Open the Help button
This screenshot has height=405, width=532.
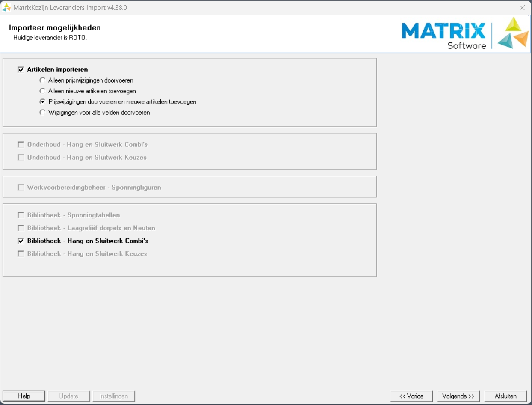(24, 396)
